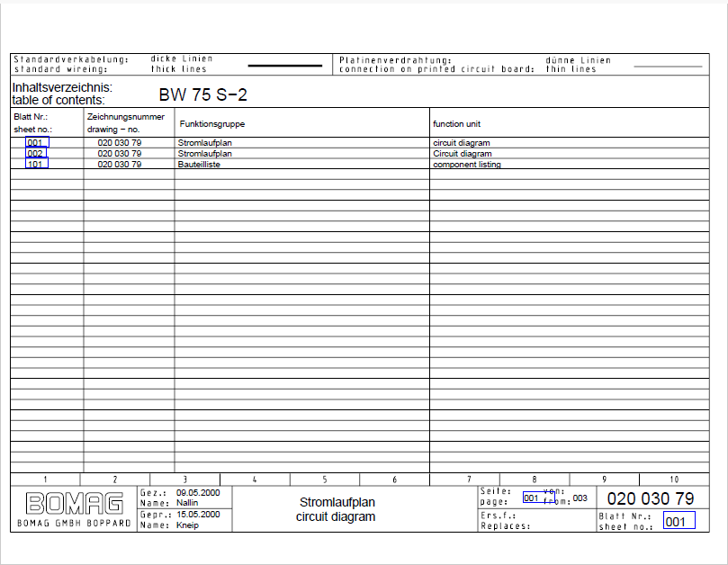Click the 'dünne Linien' legend text
This screenshot has height=565, width=728.
[578, 60]
